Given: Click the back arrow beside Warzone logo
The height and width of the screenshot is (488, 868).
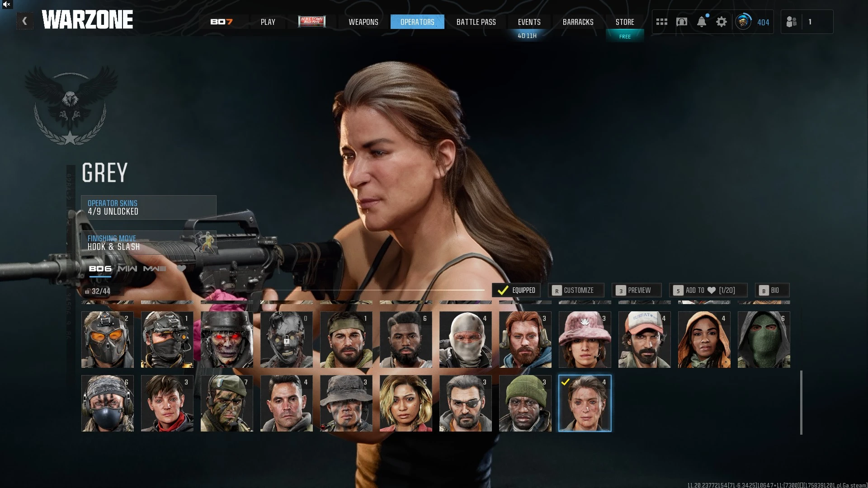Looking at the screenshot, I should (x=25, y=21).
